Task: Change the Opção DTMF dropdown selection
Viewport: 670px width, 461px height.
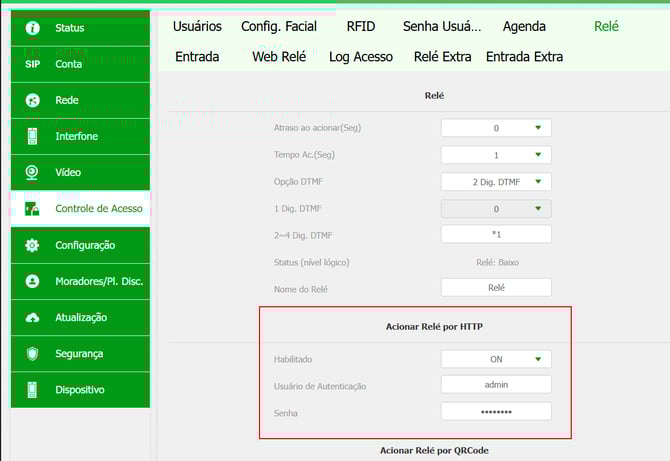Action: tap(496, 181)
